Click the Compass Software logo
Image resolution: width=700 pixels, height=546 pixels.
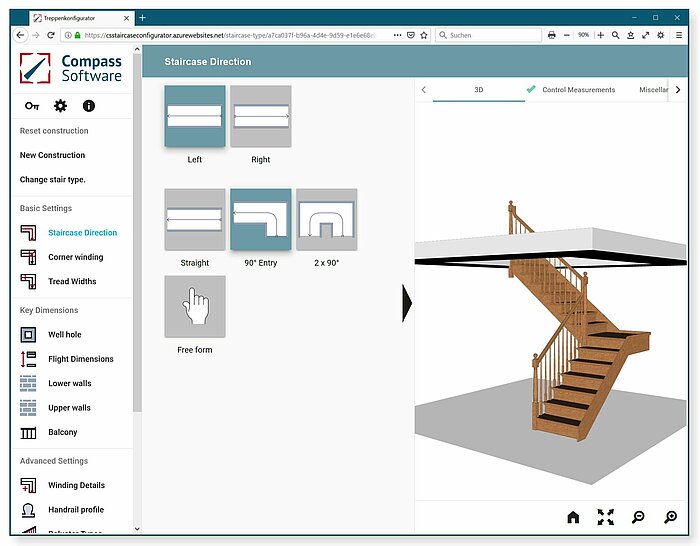(x=71, y=68)
